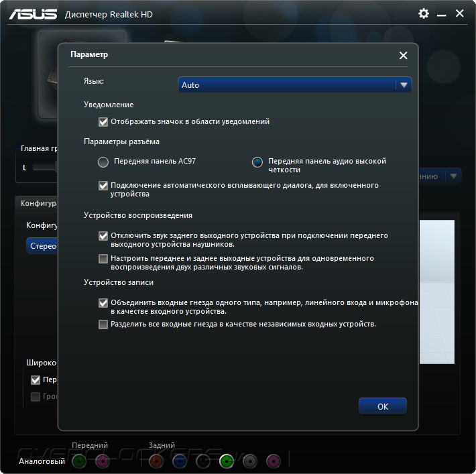Click the Устройство записи heading
476x474 pixels.
click(119, 282)
